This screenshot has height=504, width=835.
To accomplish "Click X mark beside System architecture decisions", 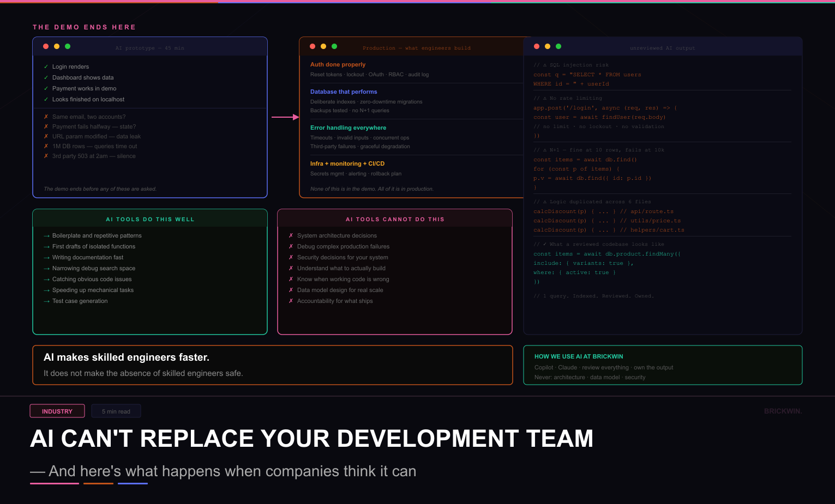I will point(291,235).
